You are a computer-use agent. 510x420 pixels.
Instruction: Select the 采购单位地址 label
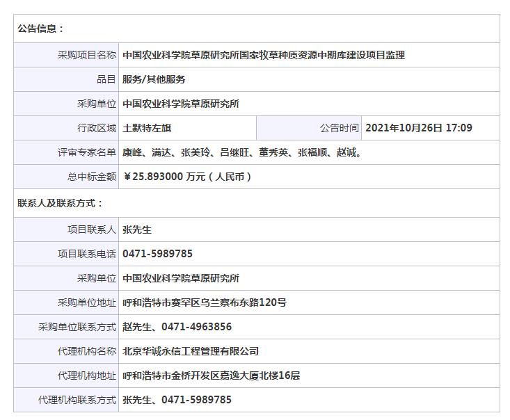(87, 302)
